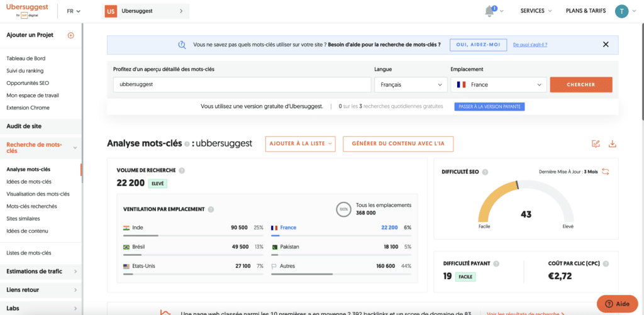
Task: Click the Chercher search button
Action: coord(580,85)
